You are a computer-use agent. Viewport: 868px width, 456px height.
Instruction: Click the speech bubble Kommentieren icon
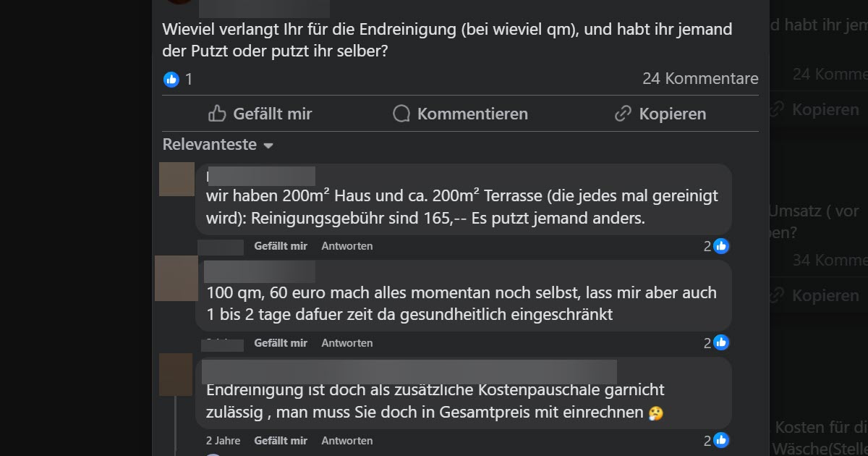(401, 114)
